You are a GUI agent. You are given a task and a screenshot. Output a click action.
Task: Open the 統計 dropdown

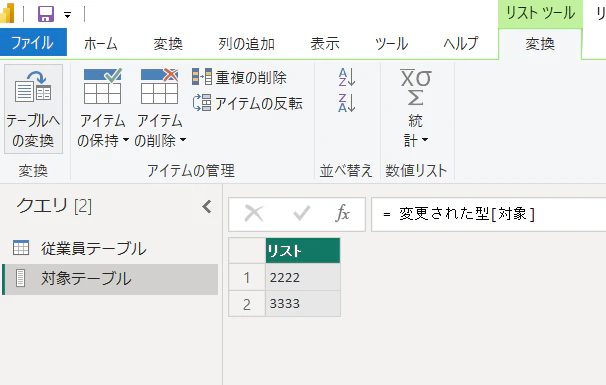(x=416, y=108)
